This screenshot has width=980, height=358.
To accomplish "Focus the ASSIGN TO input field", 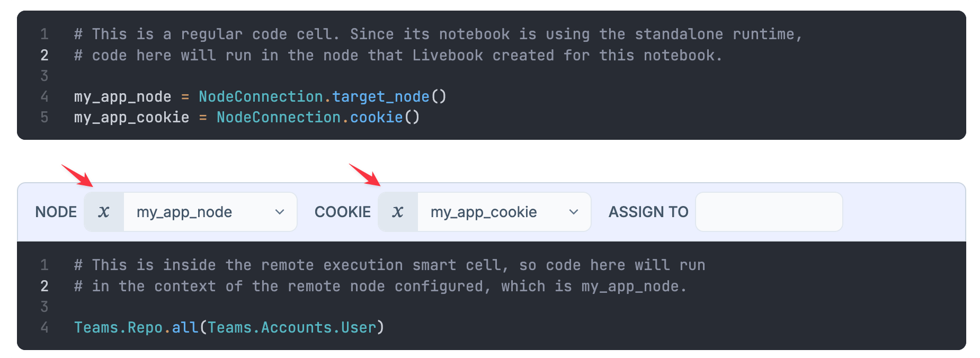I will coord(769,212).
